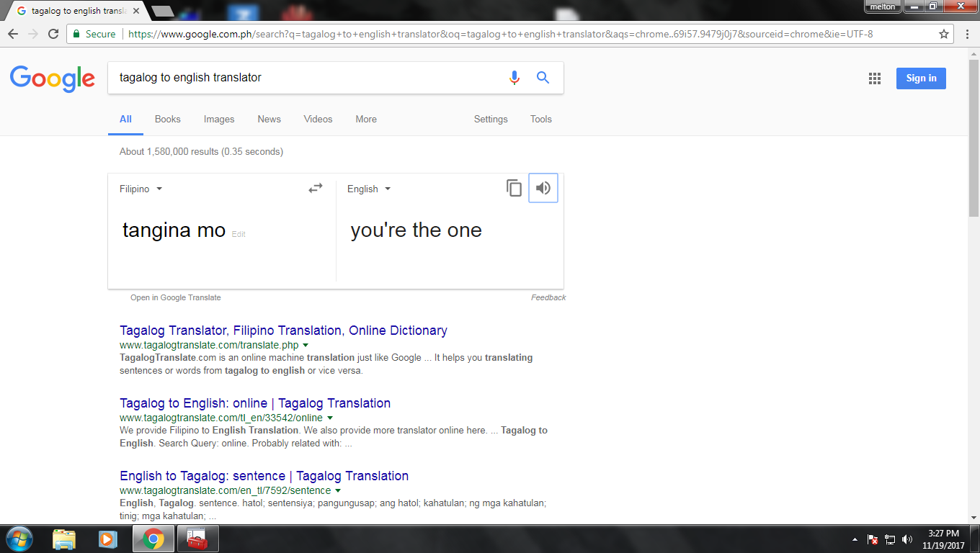Open File Explorer from the taskbar
Image resolution: width=980 pixels, height=553 pixels.
pyautogui.click(x=64, y=539)
